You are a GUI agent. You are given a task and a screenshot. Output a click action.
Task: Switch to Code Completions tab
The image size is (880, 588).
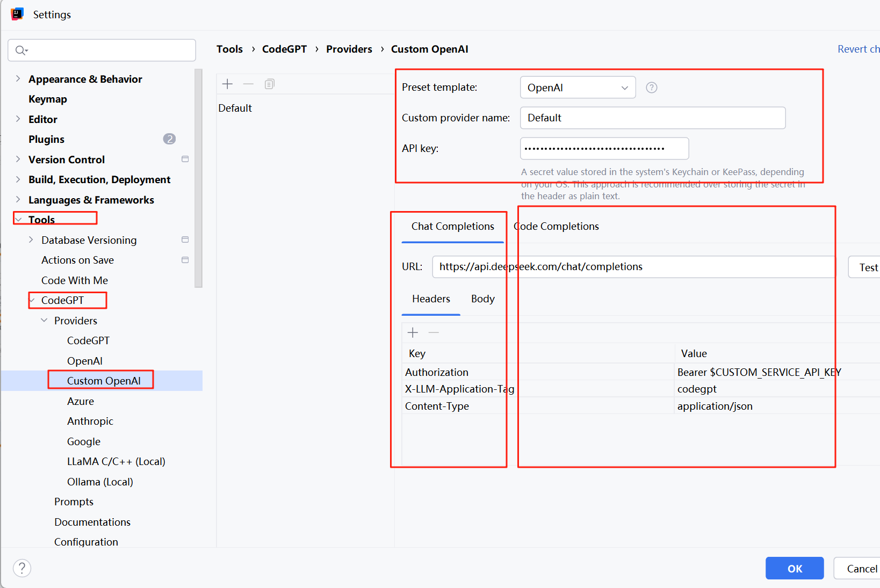[557, 227]
